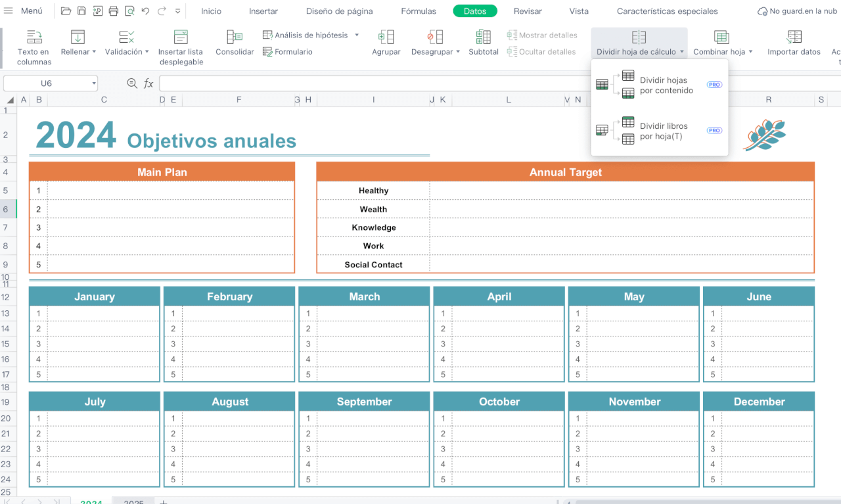Click the undo arrow icon

[145, 11]
